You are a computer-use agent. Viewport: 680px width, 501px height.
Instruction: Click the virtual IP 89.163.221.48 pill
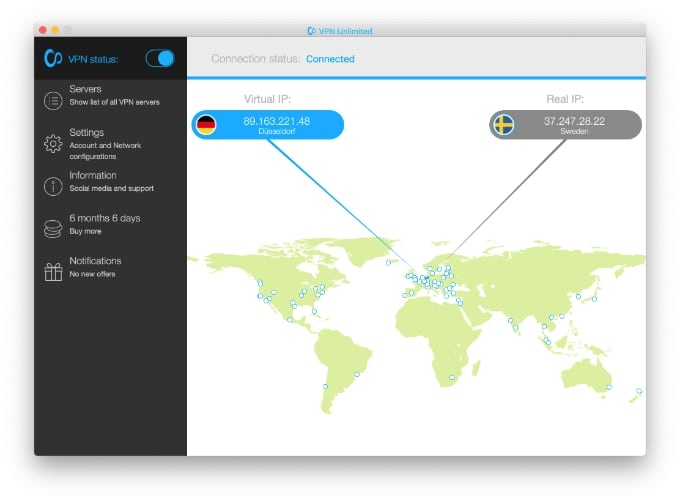(268, 125)
